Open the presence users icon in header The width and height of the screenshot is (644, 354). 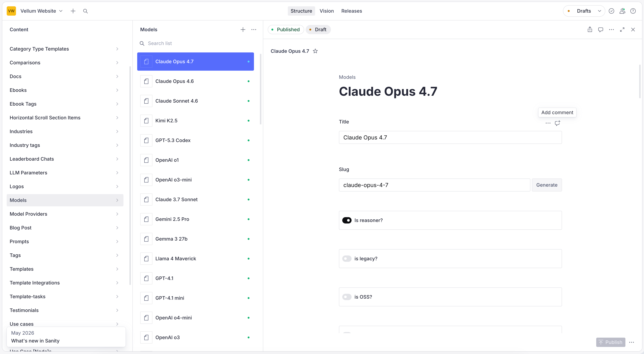point(622,11)
